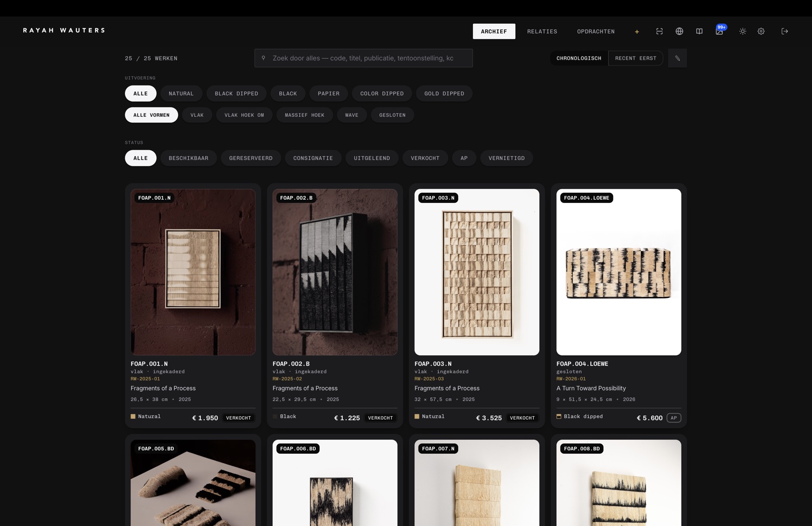Open the FOAP.004.LOEWE artwork image

619,272
